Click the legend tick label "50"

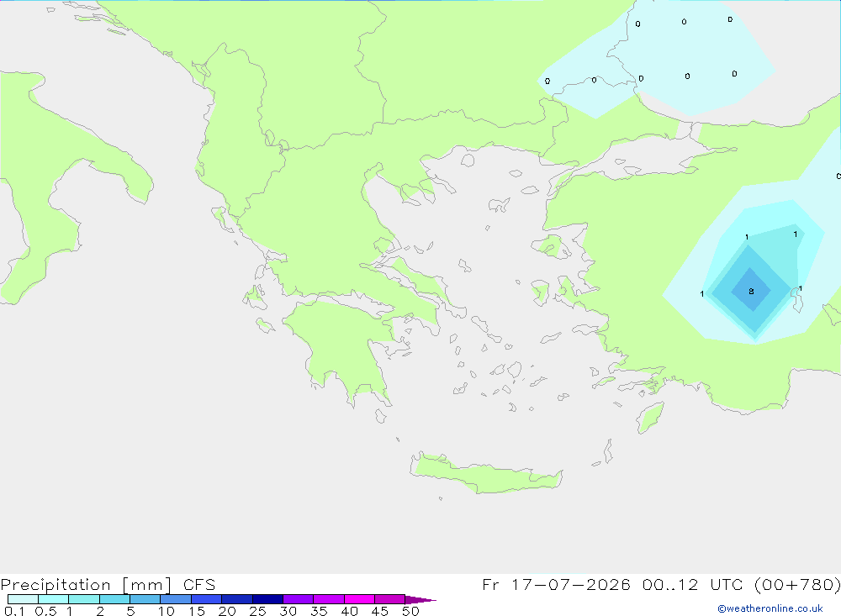[x=410, y=611]
